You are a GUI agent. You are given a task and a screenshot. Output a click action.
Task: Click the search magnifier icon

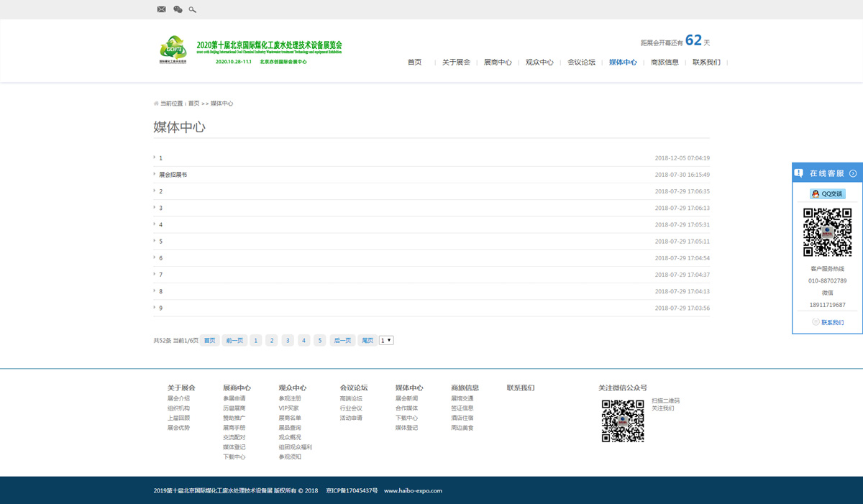[192, 9]
